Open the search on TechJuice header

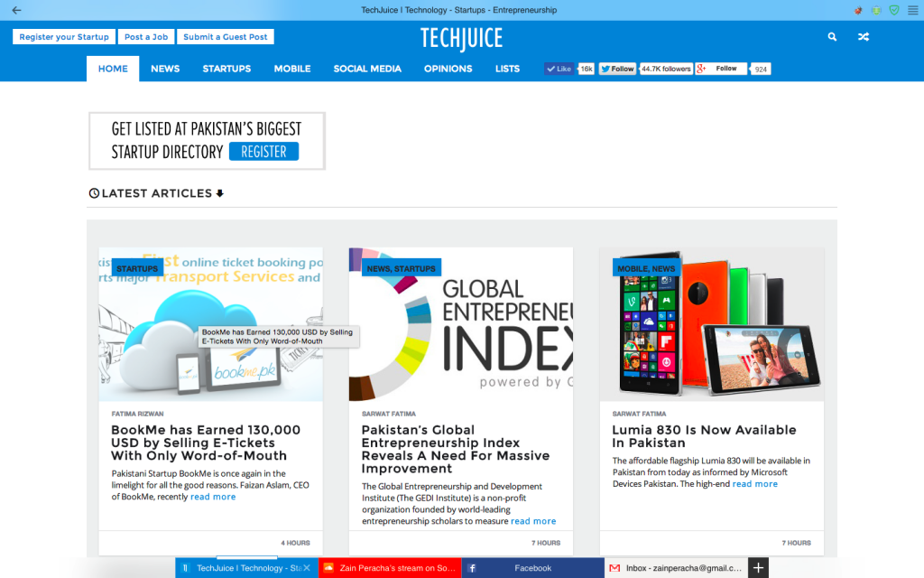tap(831, 37)
